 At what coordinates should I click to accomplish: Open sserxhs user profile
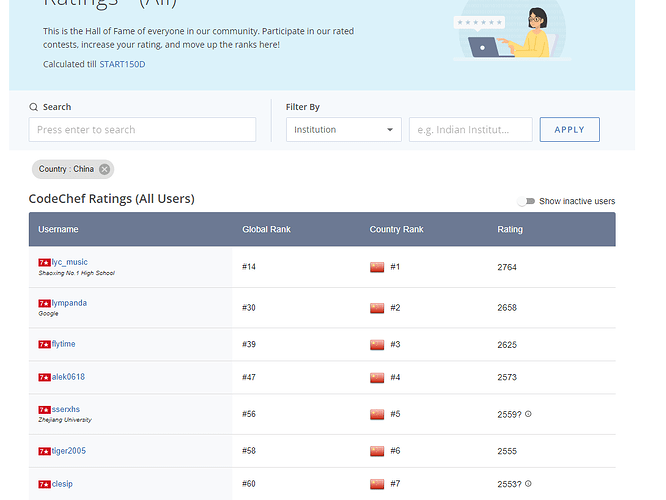[66, 409]
